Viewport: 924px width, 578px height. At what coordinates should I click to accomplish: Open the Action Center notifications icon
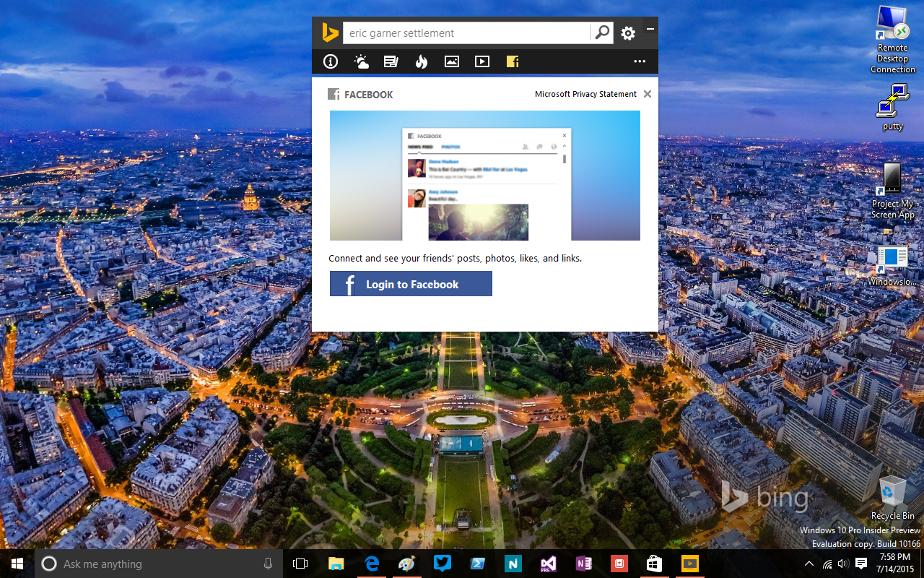coord(861,564)
